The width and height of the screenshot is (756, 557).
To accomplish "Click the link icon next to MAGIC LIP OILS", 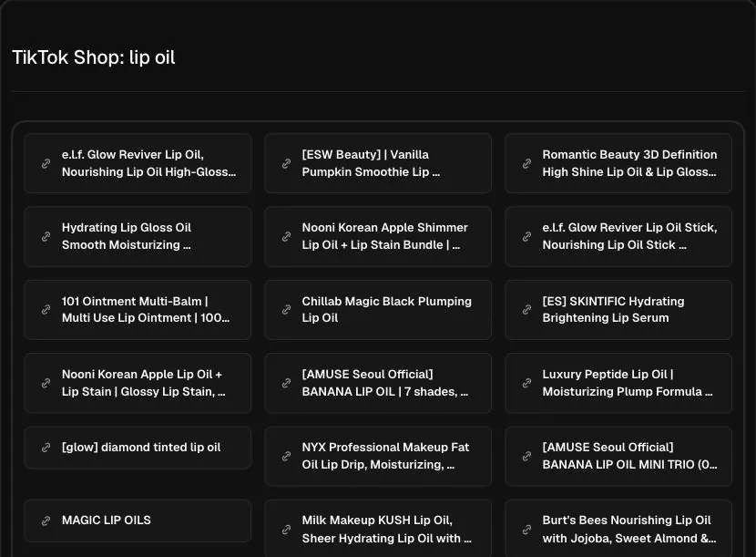I will tap(46, 521).
